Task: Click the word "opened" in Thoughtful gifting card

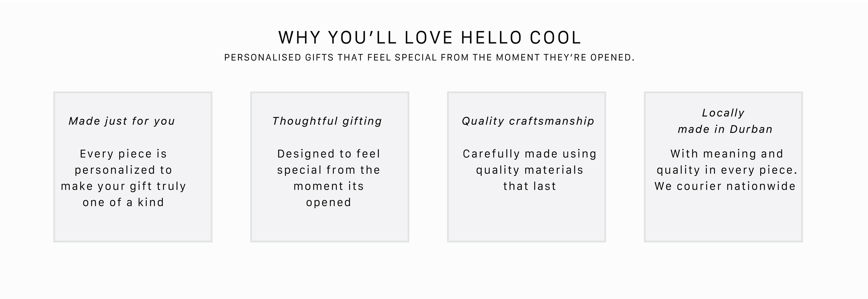Action: point(328,202)
